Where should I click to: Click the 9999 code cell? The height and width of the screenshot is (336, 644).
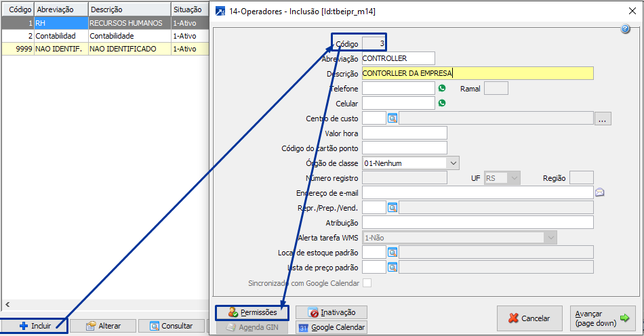(x=18, y=48)
